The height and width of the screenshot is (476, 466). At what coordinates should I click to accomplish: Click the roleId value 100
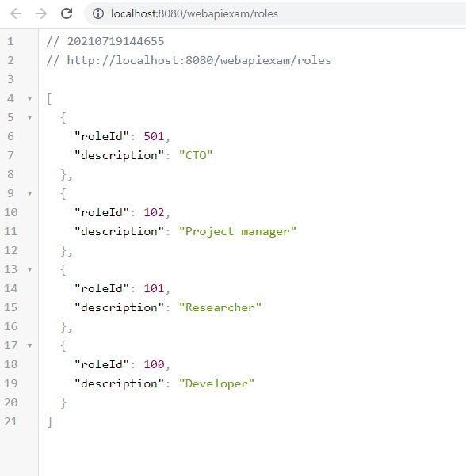[x=154, y=364]
